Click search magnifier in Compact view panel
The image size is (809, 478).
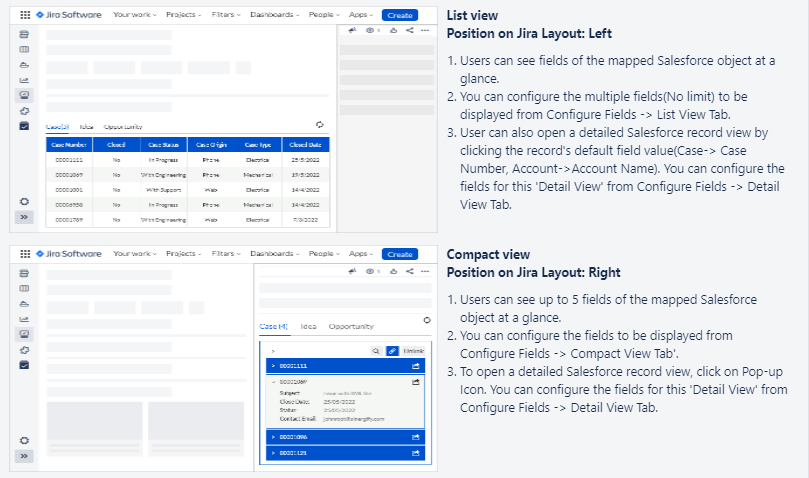tap(376, 351)
